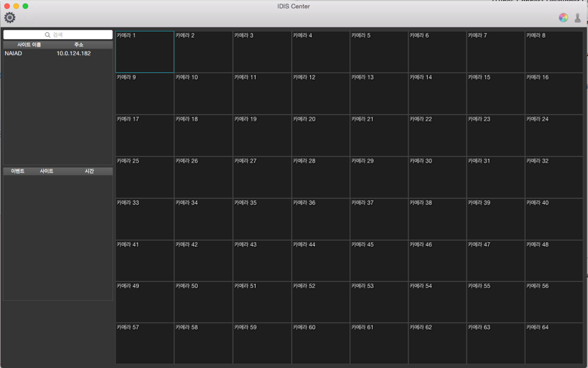Select the 카메라 1 pane

(x=145, y=52)
